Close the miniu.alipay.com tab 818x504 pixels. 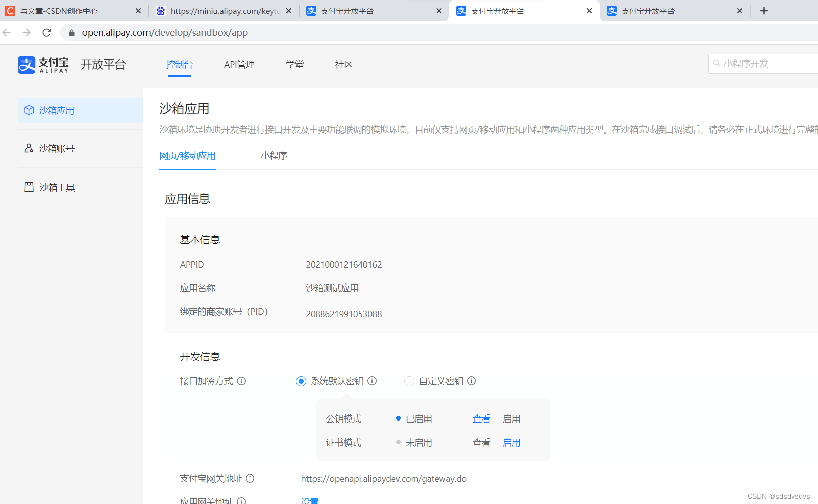click(x=288, y=11)
